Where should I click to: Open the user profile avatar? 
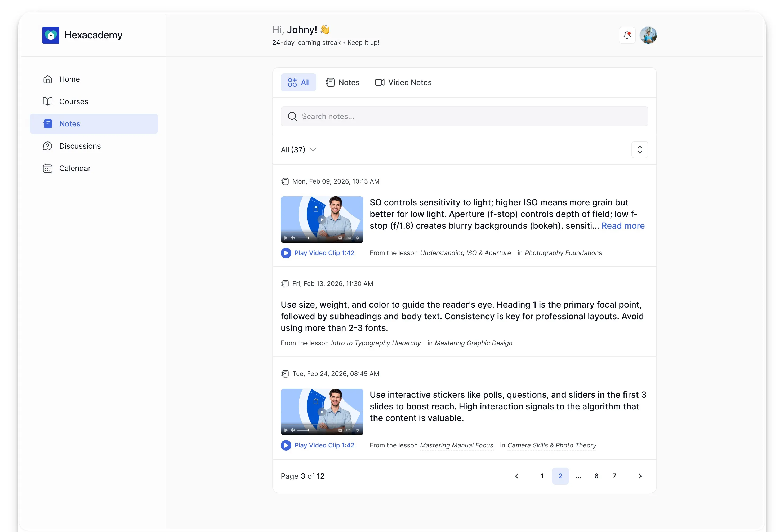[x=648, y=35]
